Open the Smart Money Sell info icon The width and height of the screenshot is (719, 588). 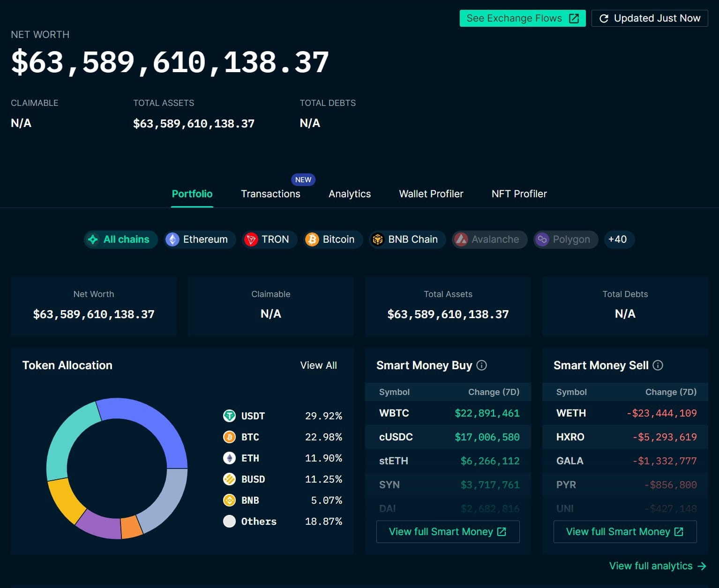pos(658,365)
